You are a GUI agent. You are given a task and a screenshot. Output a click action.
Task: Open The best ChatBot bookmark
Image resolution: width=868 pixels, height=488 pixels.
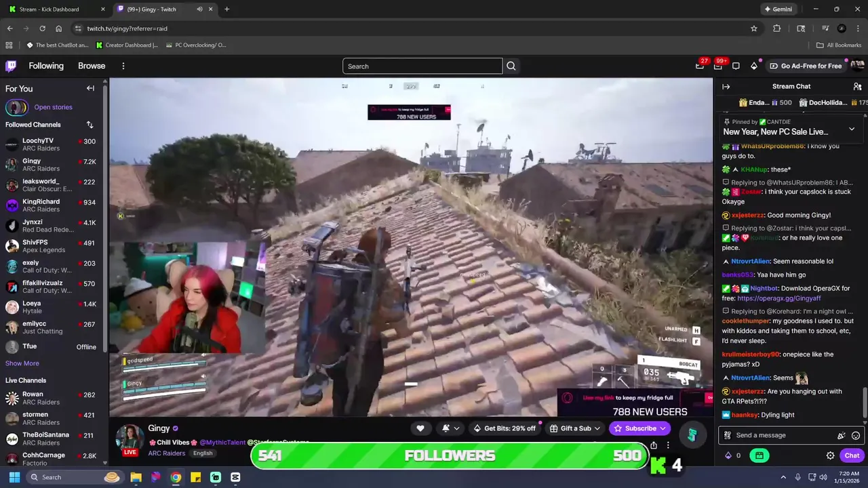[58, 45]
